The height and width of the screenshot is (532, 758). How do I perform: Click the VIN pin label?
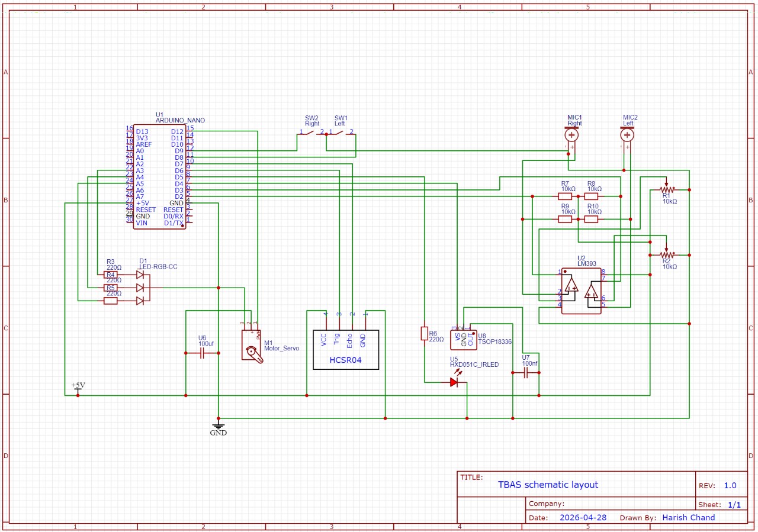pos(142,223)
